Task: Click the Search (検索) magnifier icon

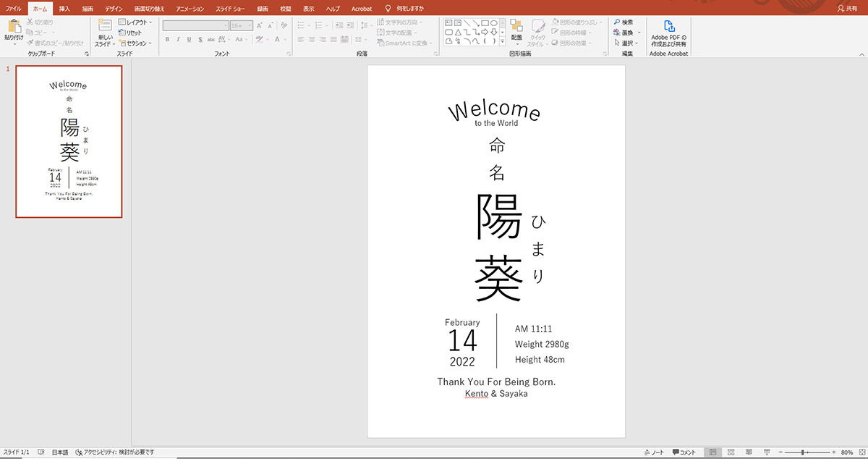Action: point(616,22)
